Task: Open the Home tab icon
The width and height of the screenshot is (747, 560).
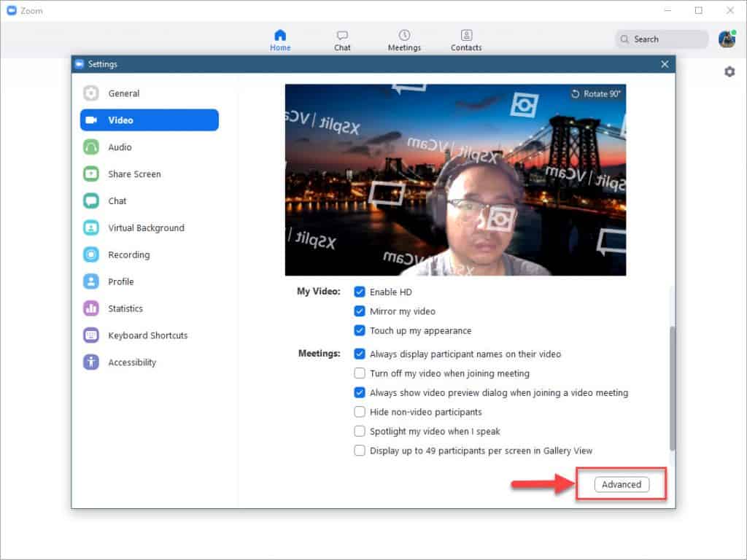Action: coord(280,35)
